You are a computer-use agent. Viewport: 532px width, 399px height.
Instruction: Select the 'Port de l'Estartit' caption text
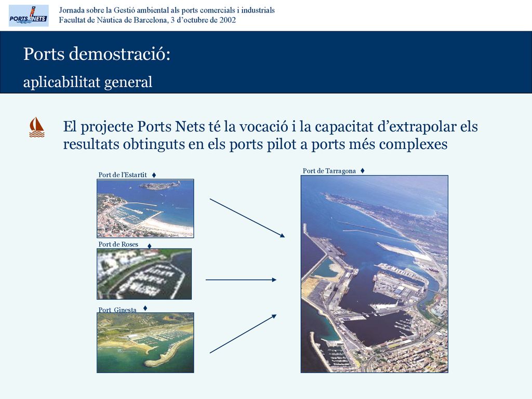point(123,175)
